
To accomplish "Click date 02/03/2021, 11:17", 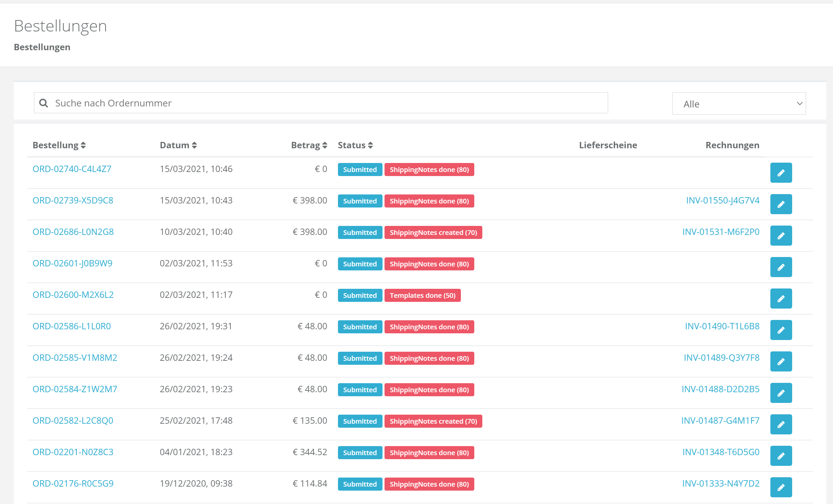I will pos(196,295).
